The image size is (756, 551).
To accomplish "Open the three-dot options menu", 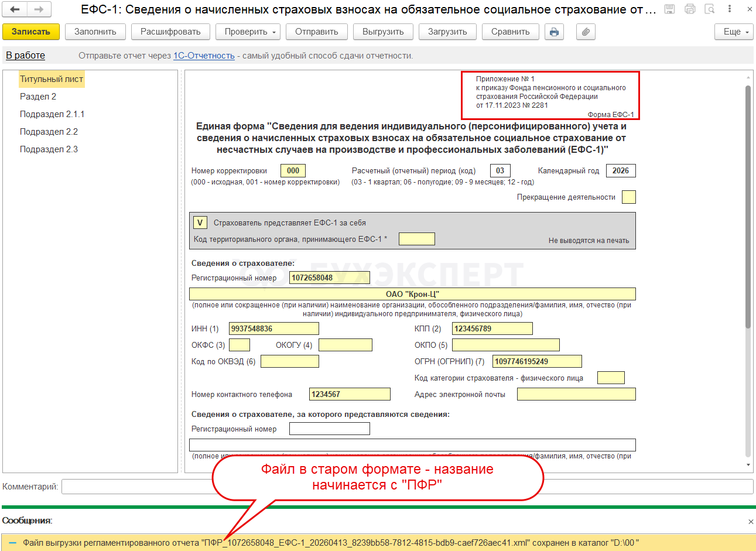I will [730, 9].
